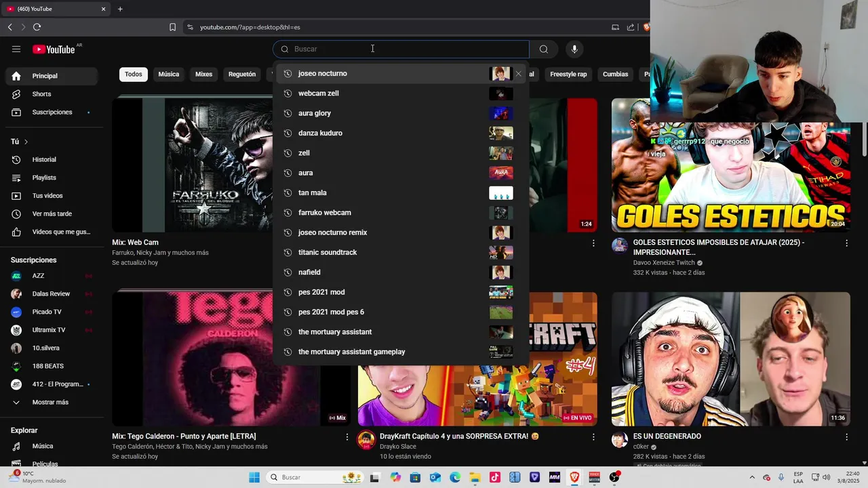The height and width of the screenshot is (488, 868).
Task: Open ES UN DEGENERADO video thumbnail
Action: tap(731, 359)
